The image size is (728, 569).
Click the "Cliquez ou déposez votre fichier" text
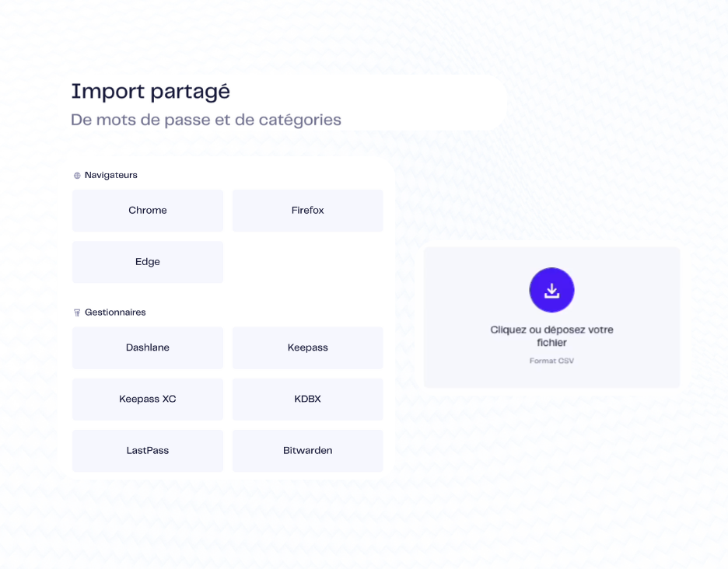(x=551, y=336)
